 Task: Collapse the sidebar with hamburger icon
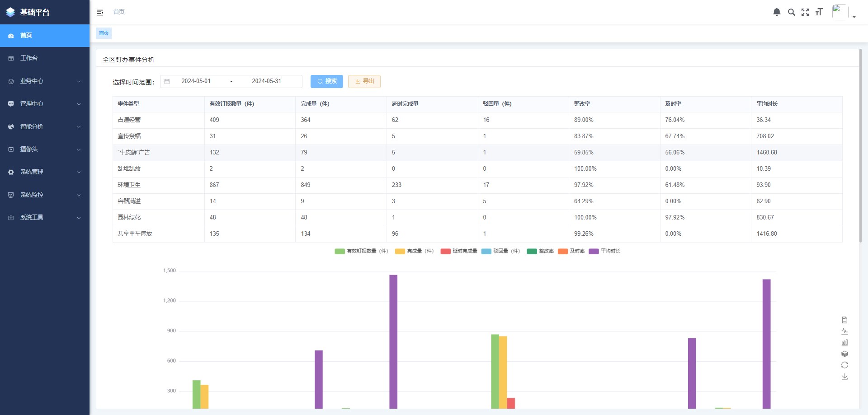point(100,12)
